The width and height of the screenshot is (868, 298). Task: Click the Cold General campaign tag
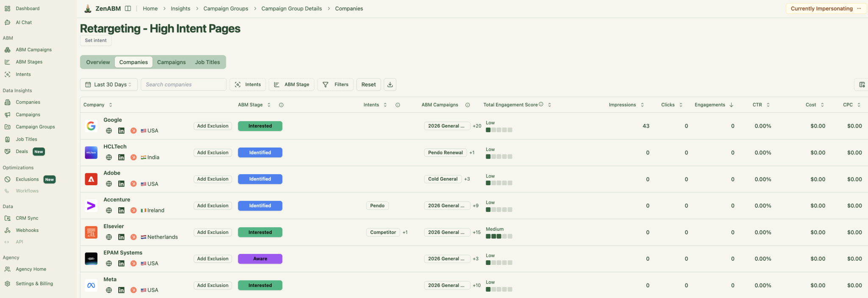point(443,179)
